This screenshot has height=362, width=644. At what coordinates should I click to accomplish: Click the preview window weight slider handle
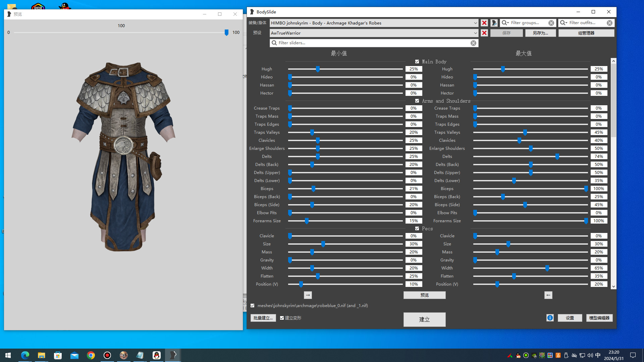point(226,33)
